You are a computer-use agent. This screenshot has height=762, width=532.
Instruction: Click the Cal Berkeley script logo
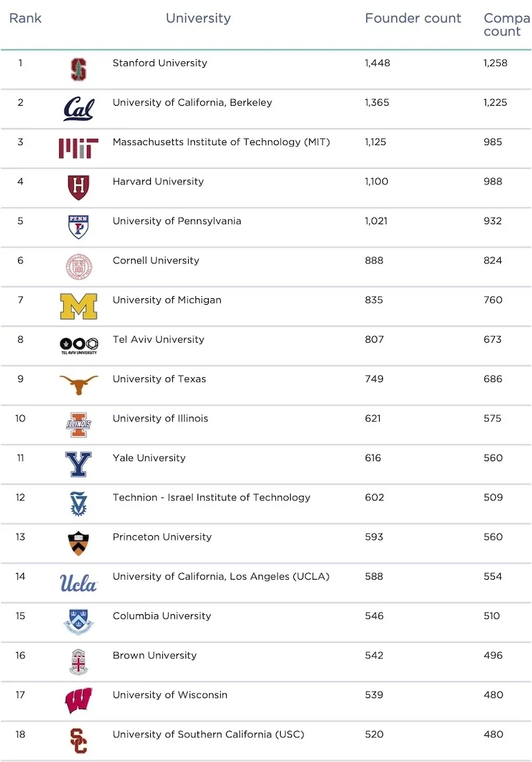click(78, 109)
